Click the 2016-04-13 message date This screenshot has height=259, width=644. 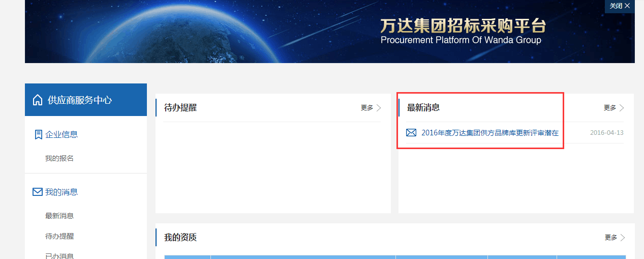coord(607,133)
